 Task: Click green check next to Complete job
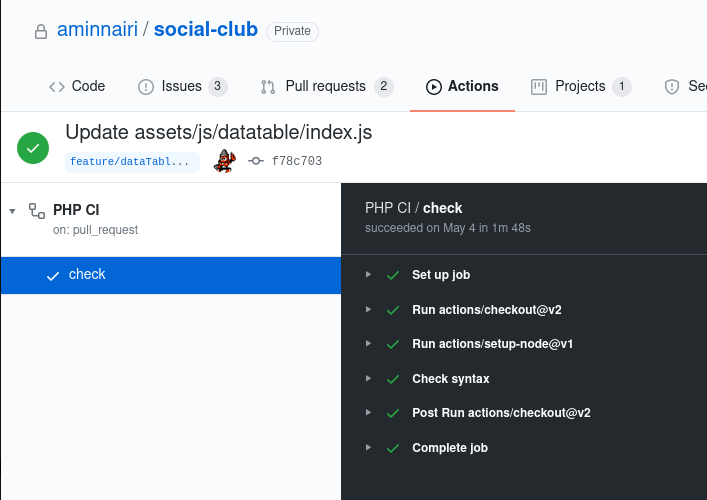pos(393,448)
